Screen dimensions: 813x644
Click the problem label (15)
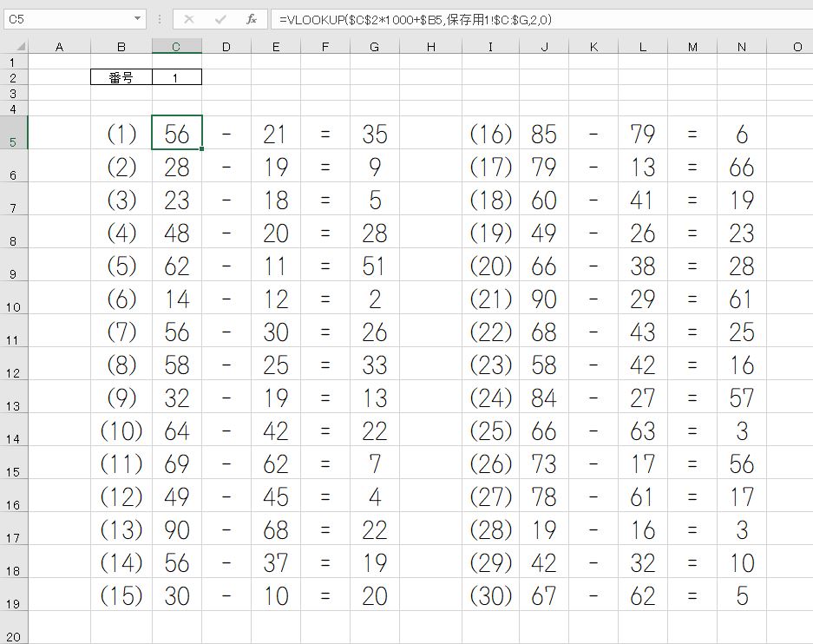[121, 595]
